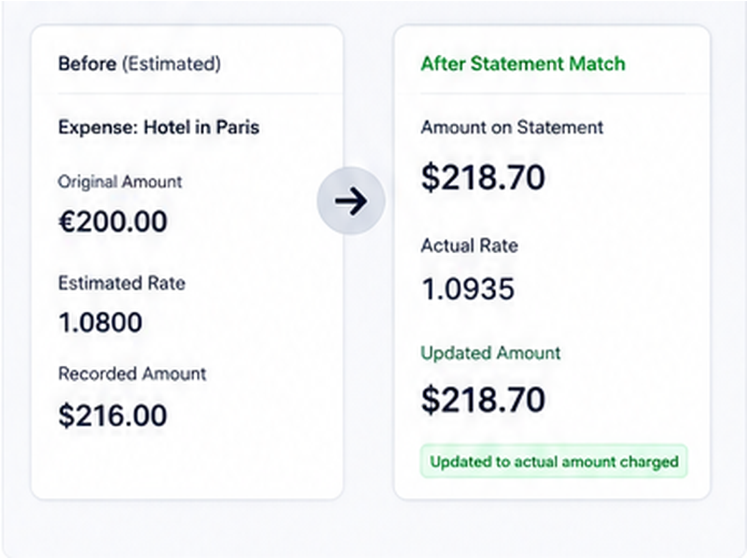Click the €200.00 original amount value
The image size is (747, 560).
pos(113,222)
